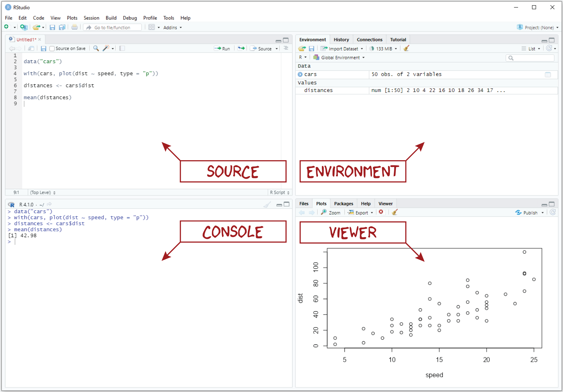Open the Source button dropdown arrow
This screenshot has height=392, width=563.
[277, 49]
